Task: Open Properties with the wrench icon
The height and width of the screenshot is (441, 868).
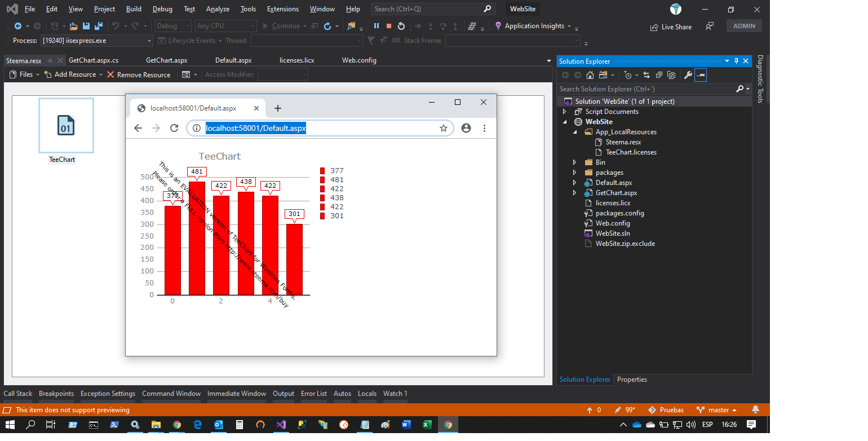Action: pyautogui.click(x=688, y=75)
